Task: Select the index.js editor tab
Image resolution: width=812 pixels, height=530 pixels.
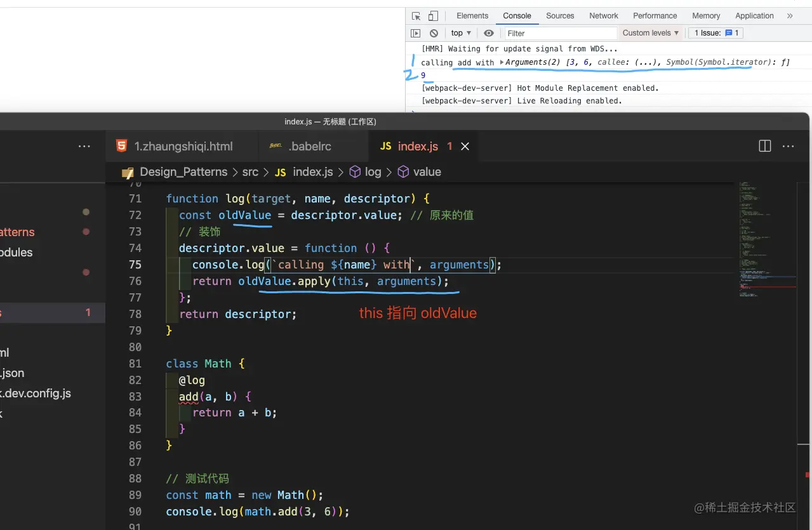Action: pos(418,146)
